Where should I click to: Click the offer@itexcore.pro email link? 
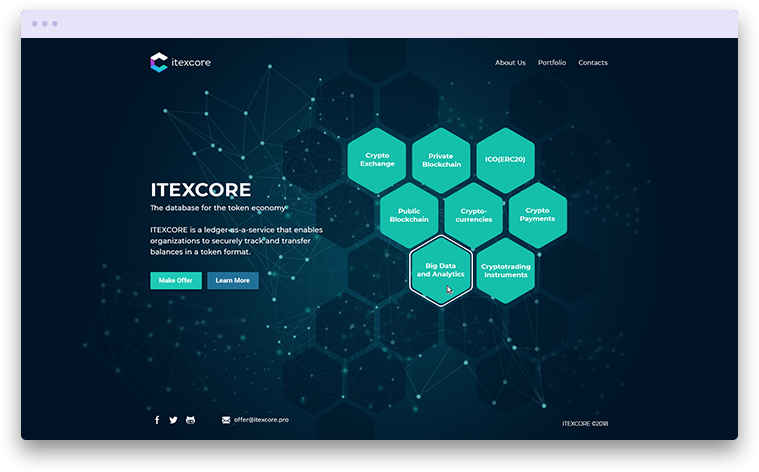[x=261, y=420]
